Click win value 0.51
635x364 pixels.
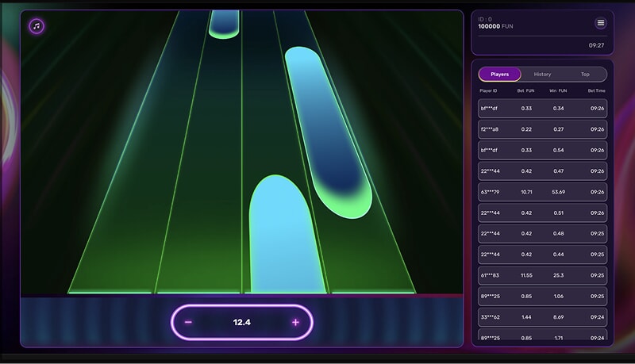click(x=559, y=213)
